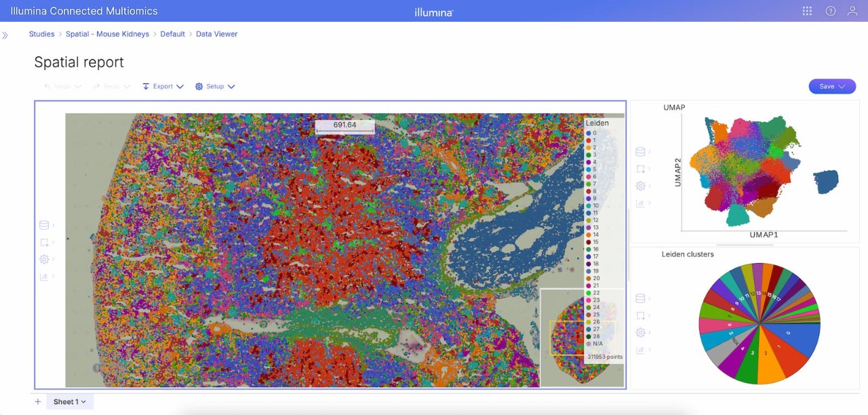The width and height of the screenshot is (868, 415).
Task: Click the minimap overview thumbnail in spatial plot
Action: click(581, 337)
